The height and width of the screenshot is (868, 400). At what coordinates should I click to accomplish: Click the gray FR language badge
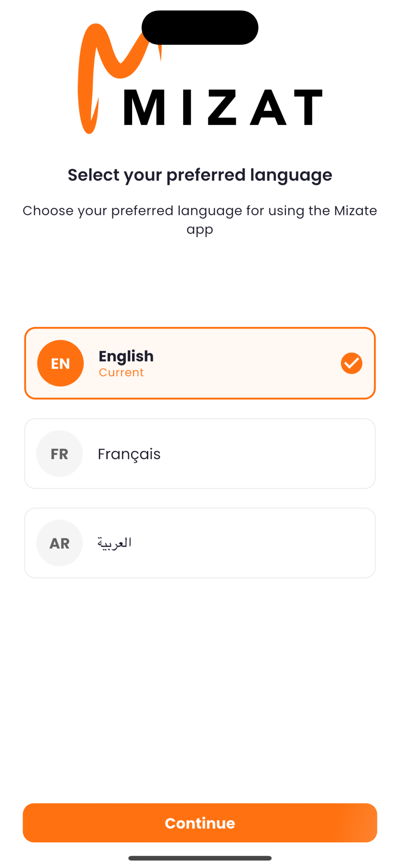(60, 453)
